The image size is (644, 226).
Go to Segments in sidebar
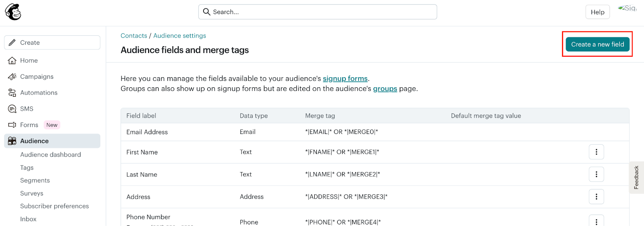coord(35,181)
